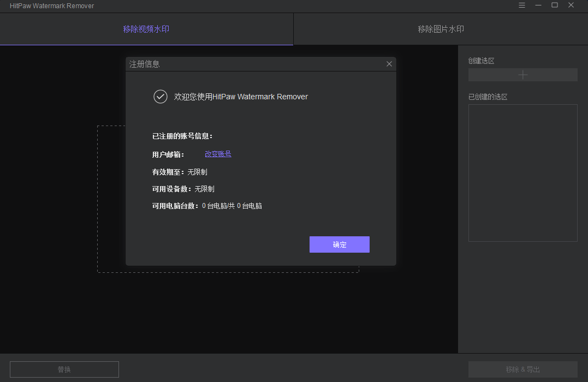Image resolution: width=588 pixels, height=382 pixels.
Task: Click inside the 已创建的选区 list box
Action: click(x=522, y=173)
